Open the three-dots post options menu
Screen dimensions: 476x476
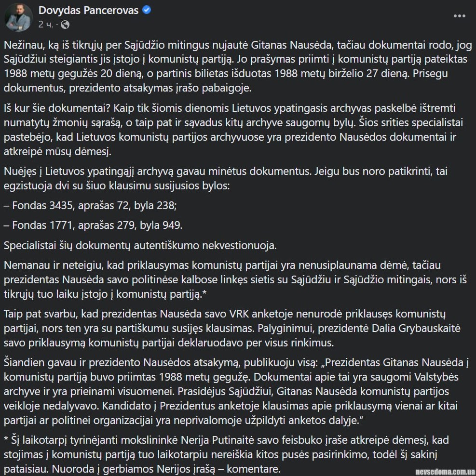(x=459, y=16)
